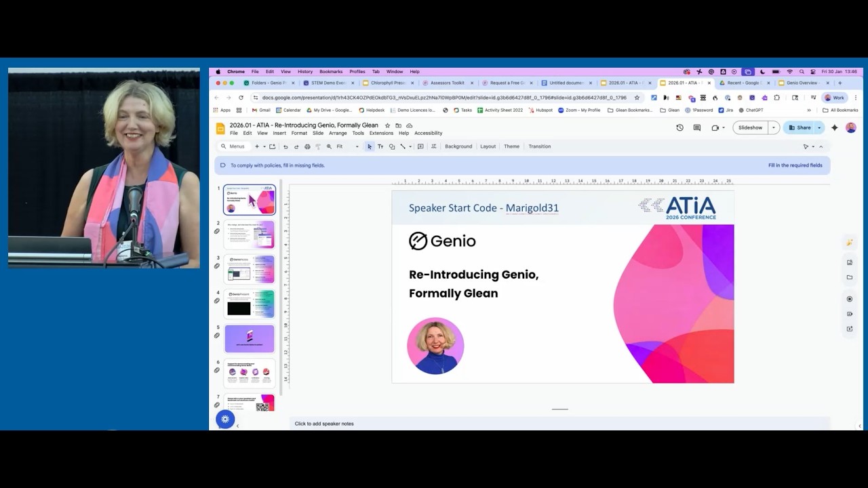This screenshot has height=488, width=868.
Task: Click the Wi-Fi icon in menu bar
Action: click(789, 71)
